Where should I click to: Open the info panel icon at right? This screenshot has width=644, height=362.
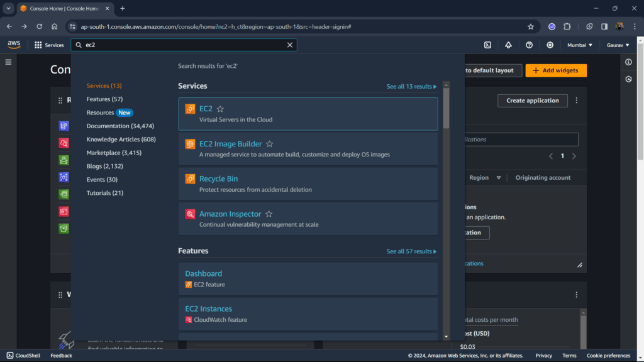point(628,62)
